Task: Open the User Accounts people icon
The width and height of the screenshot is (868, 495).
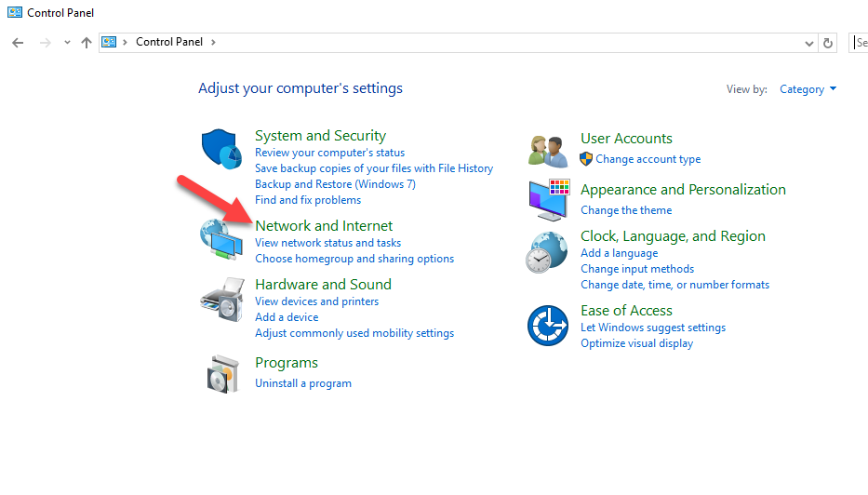Action: 547,151
